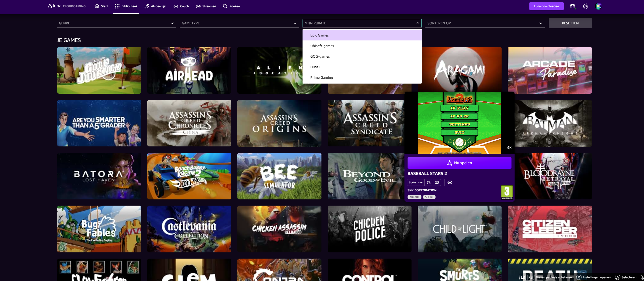The image size is (644, 281).
Task: Click the Luna Cloudgaming logo
Action: tap(67, 6)
